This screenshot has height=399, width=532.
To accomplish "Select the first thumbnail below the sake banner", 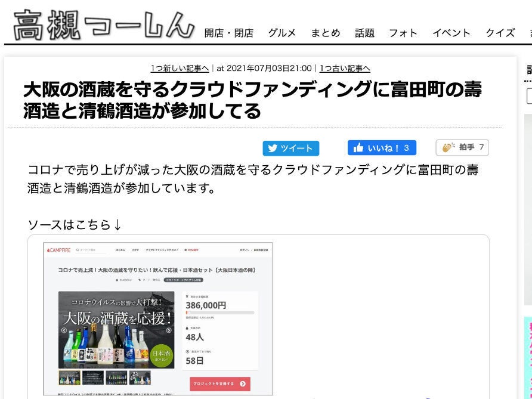I will [x=69, y=378].
